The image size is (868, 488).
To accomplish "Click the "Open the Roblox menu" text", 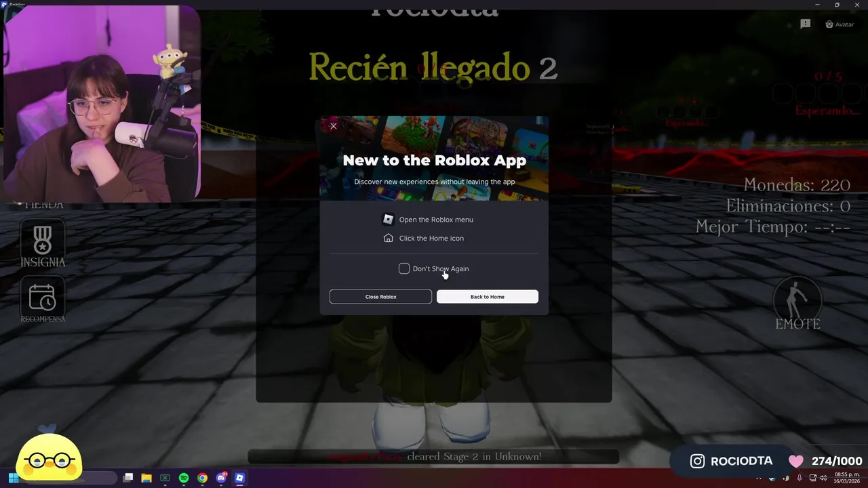I will (436, 220).
